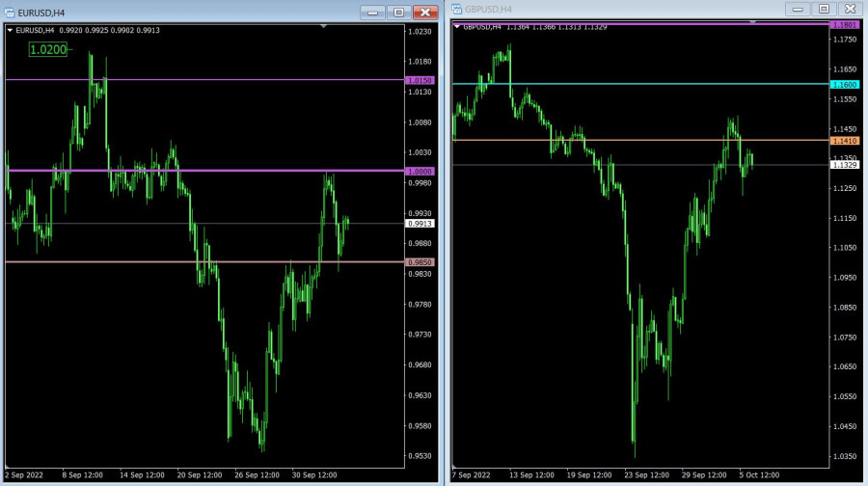The width and height of the screenshot is (868, 486).
Task: Click the EURUSD,H4 window chart icon
Action: 9,13
